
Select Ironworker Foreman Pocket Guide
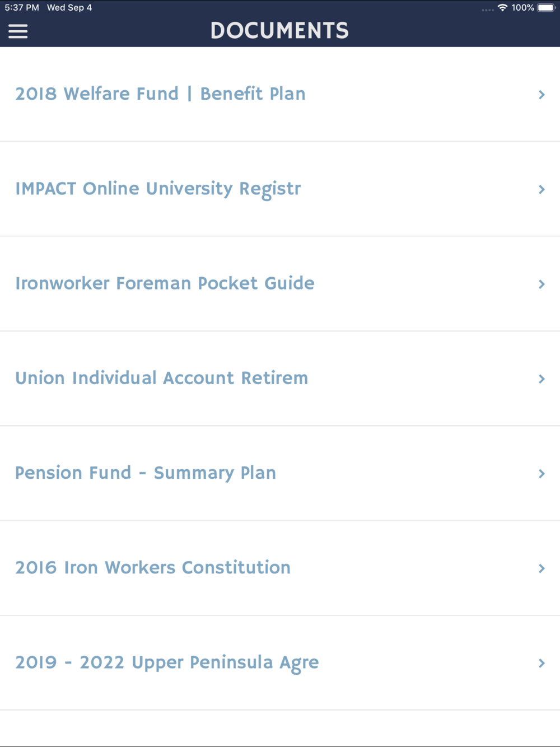280,284
